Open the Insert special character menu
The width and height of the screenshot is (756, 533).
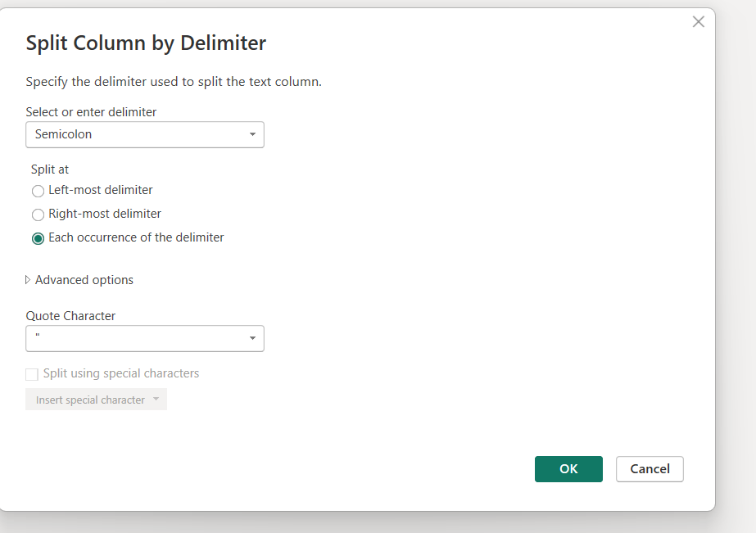[96, 400]
